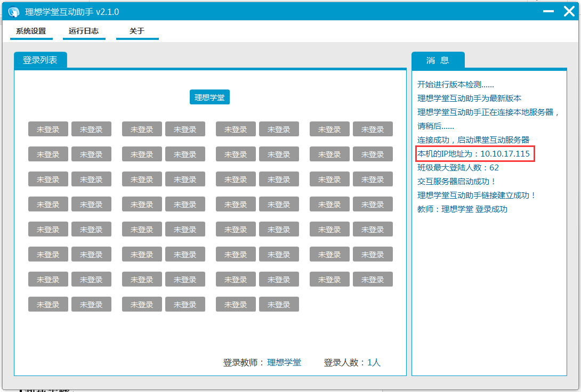Click the 交互服务器启动成功 message
The height and width of the screenshot is (392, 581).
point(457,182)
